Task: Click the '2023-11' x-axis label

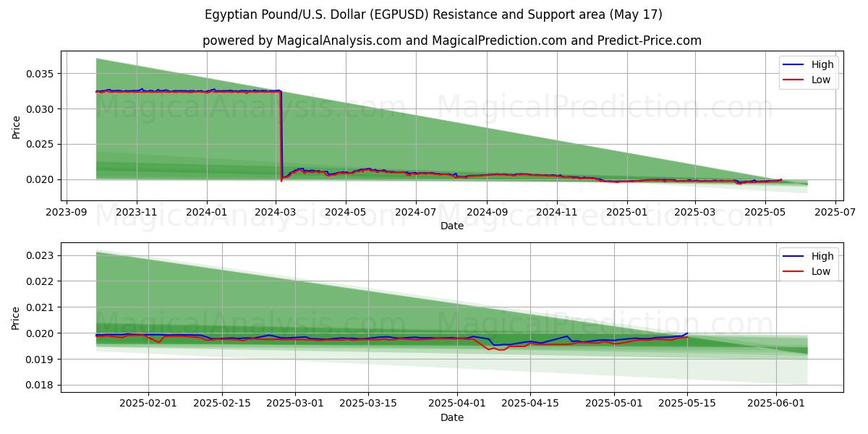Action: point(137,213)
